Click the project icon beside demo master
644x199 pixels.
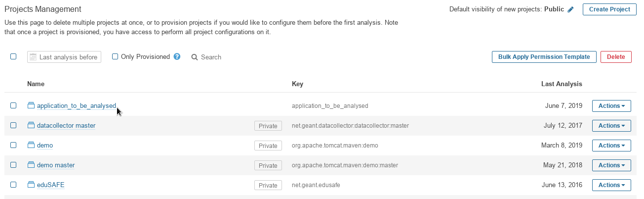point(31,165)
